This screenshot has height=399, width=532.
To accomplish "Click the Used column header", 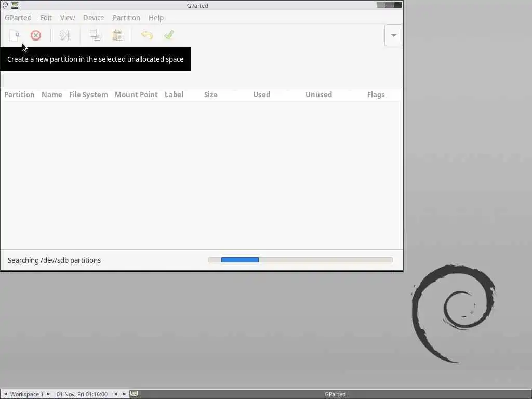I will 262,95.
